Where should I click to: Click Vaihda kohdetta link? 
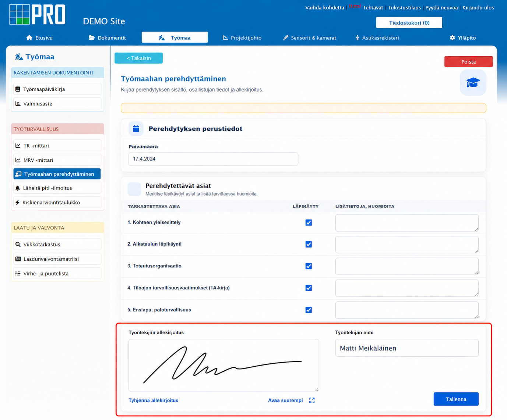point(324,7)
